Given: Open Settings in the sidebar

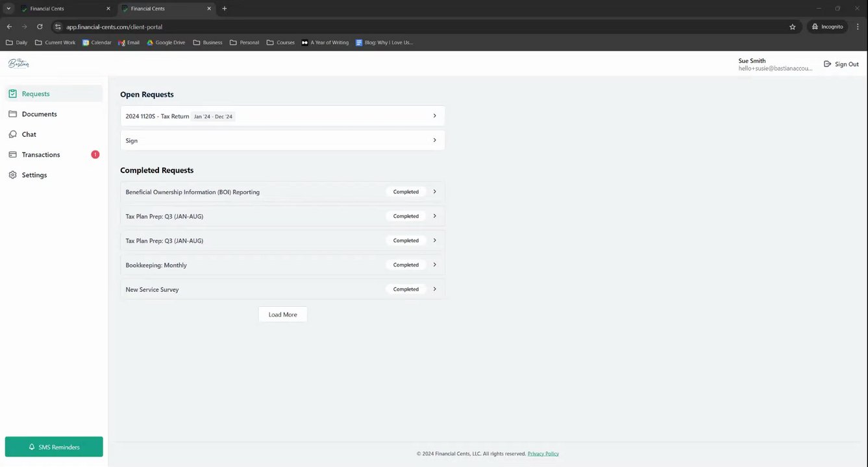Looking at the screenshot, I should point(54,175).
